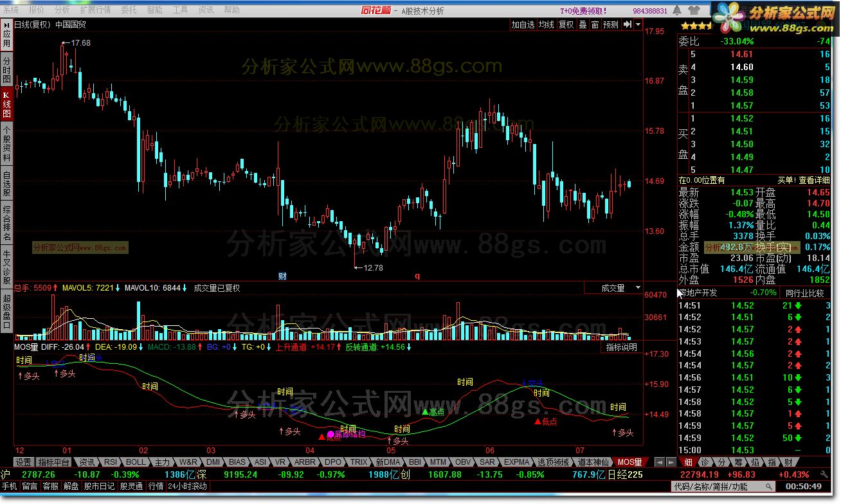The image size is (841, 504).
Task: Open the 智能 menu
Action: coord(154,10)
